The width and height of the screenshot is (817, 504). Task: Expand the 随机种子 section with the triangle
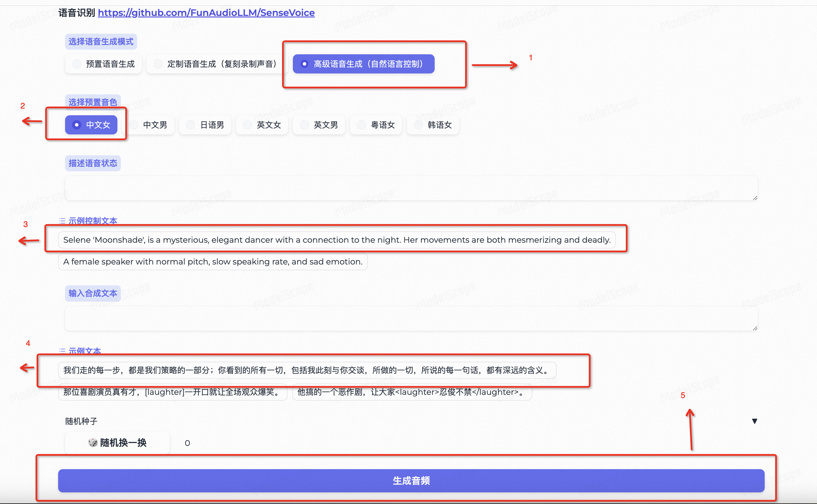pyautogui.click(x=755, y=421)
